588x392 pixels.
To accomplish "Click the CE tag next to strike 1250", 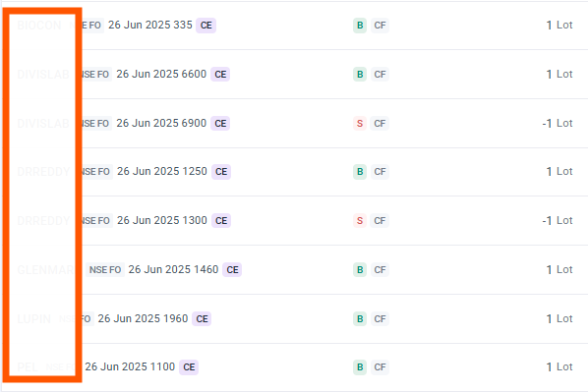I will point(221,172).
